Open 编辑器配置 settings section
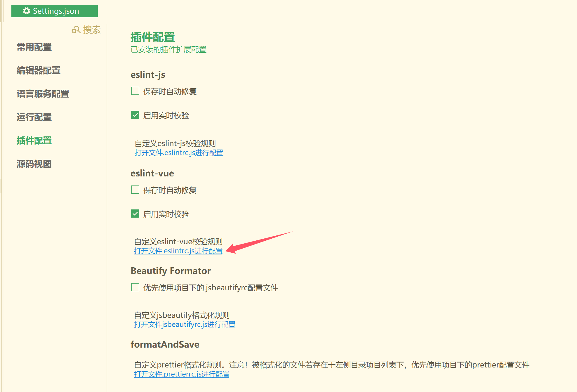577x392 pixels. tap(38, 70)
